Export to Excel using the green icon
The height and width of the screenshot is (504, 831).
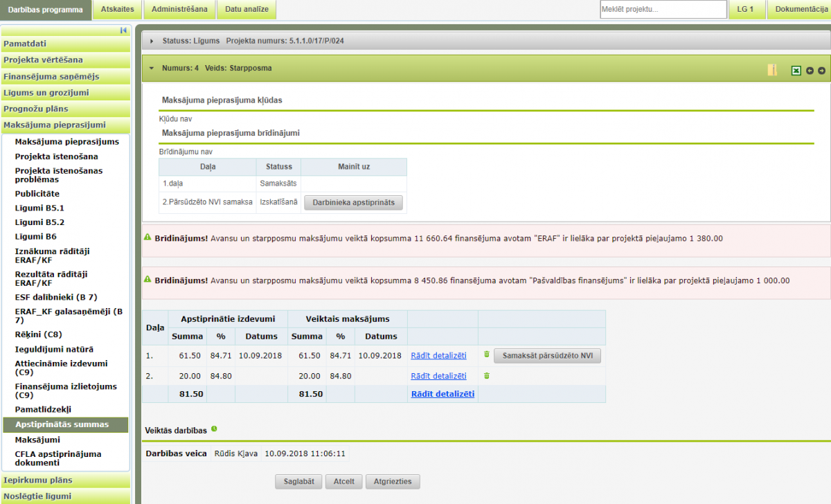pyautogui.click(x=796, y=71)
